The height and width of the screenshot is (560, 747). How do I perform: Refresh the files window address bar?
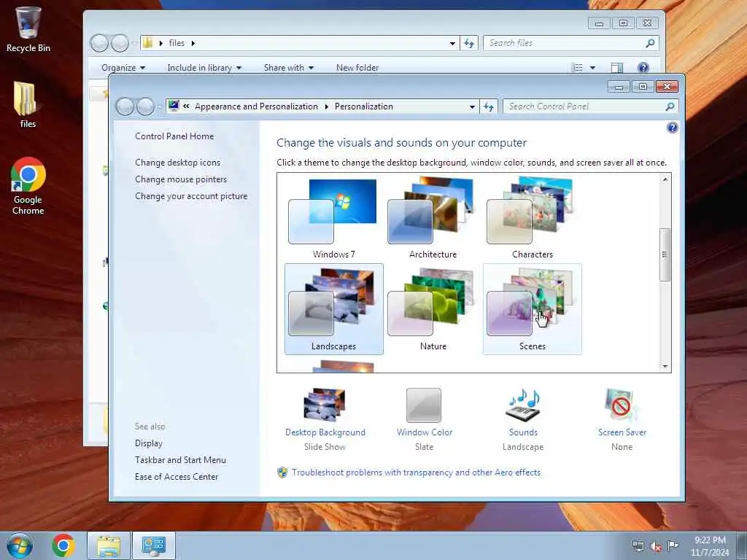click(x=469, y=43)
